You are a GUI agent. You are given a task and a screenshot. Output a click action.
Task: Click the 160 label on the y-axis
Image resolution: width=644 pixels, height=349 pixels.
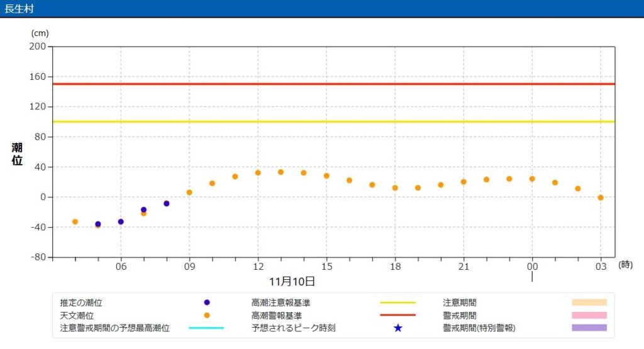tap(37, 76)
